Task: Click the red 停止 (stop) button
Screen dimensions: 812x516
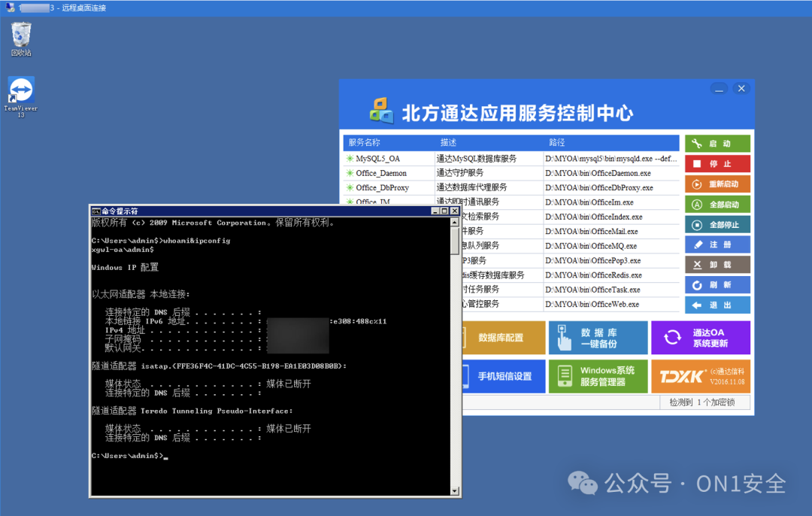Action: pos(717,164)
